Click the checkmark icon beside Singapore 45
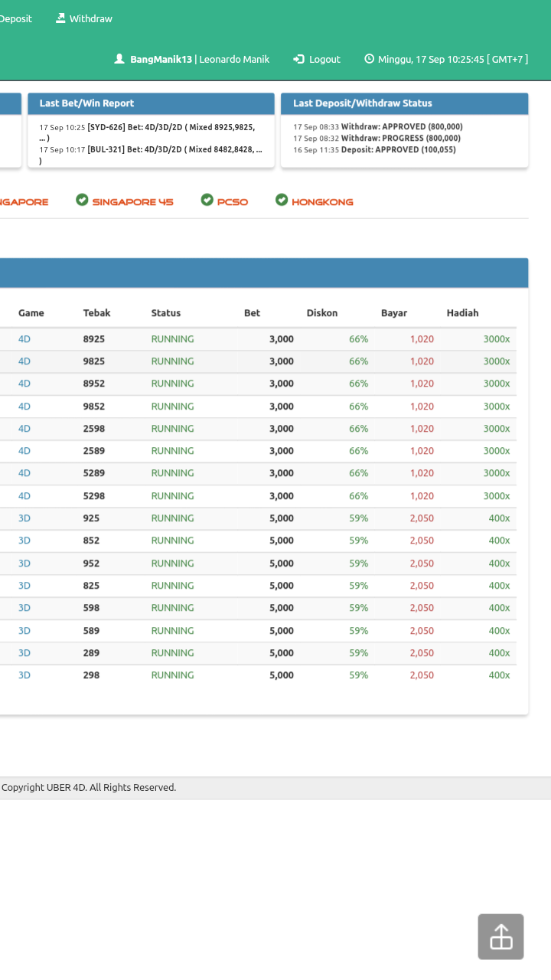This screenshot has width=551, height=980. 82,200
